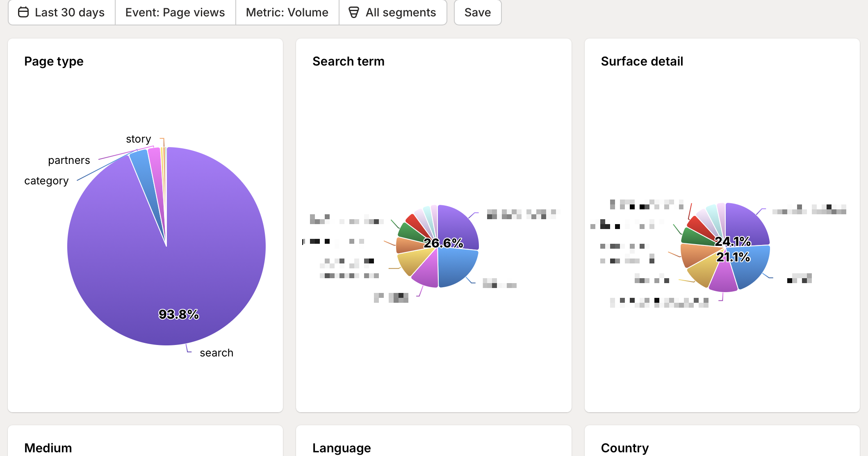
Task: Open the Event: Page views selector
Action: [x=175, y=12]
